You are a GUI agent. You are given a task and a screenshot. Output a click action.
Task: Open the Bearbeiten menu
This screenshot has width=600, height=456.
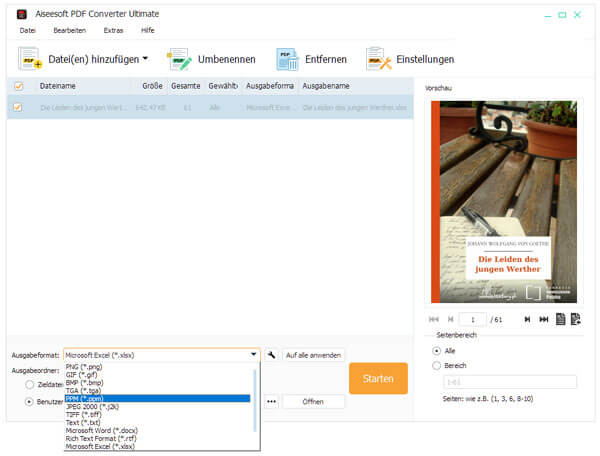[70, 31]
